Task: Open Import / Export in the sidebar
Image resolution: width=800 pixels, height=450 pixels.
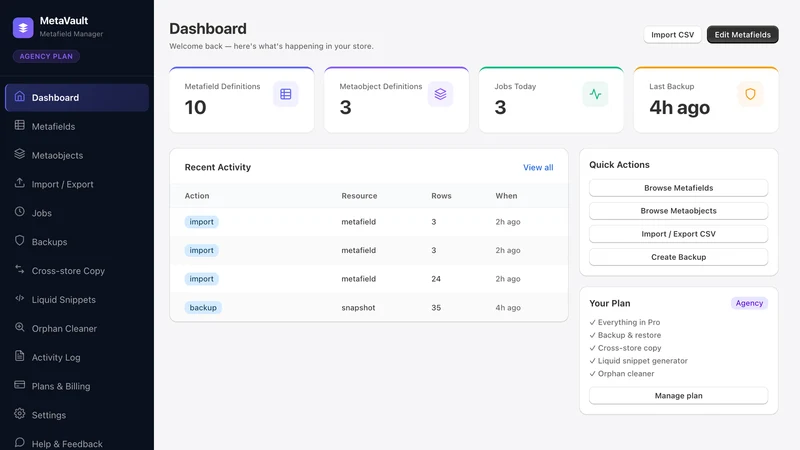Action: (x=77, y=184)
